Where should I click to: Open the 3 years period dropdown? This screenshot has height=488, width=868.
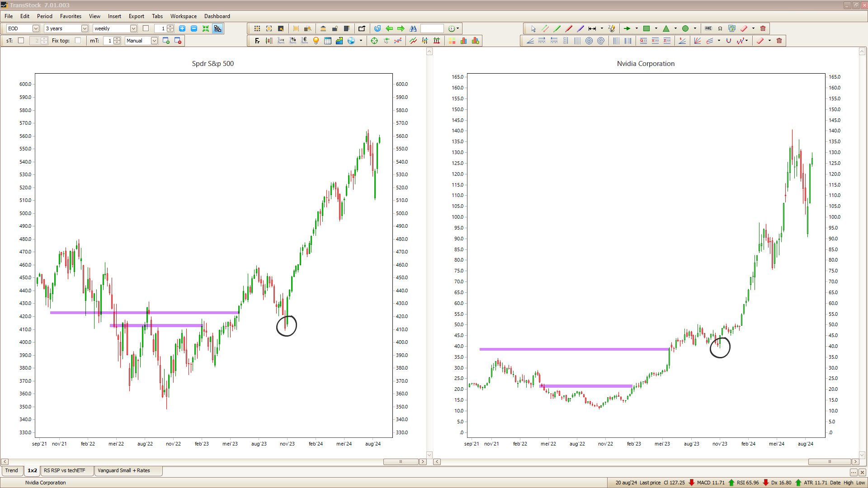tap(84, 28)
